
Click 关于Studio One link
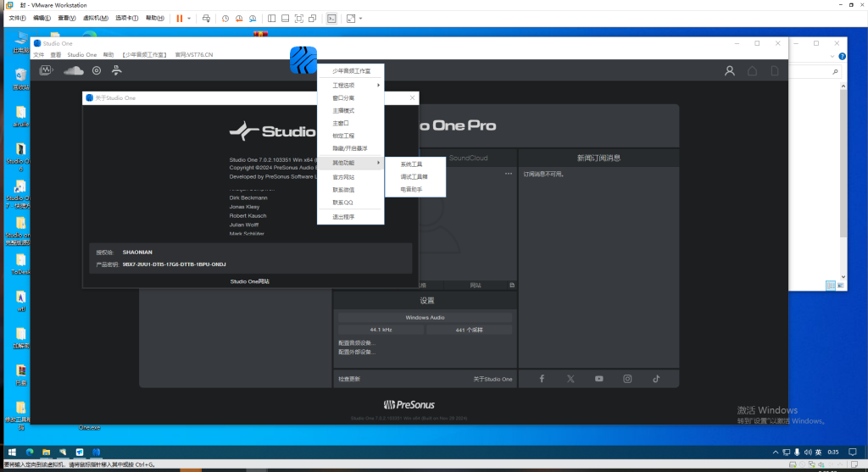tap(492, 379)
